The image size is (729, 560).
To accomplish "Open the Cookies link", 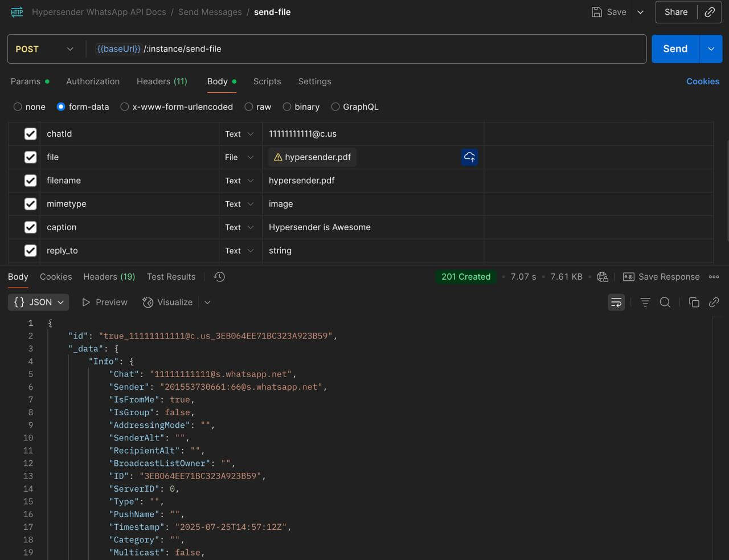I will click(703, 81).
